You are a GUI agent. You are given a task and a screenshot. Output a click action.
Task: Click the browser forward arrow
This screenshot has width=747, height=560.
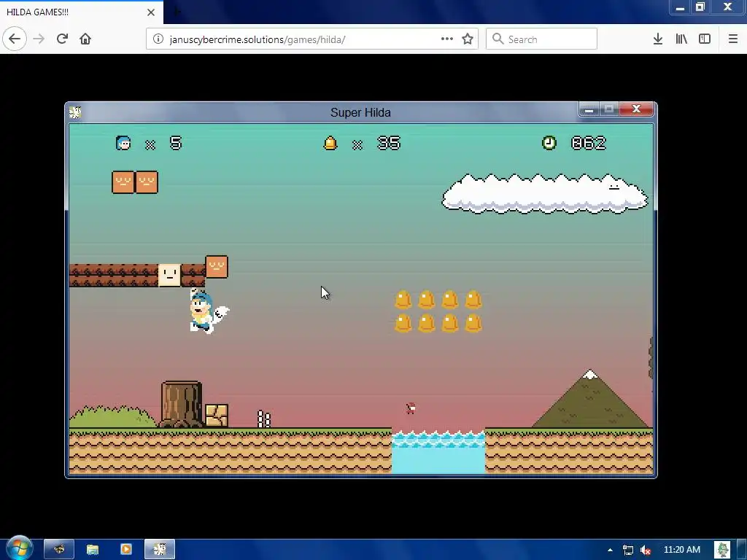tap(39, 39)
